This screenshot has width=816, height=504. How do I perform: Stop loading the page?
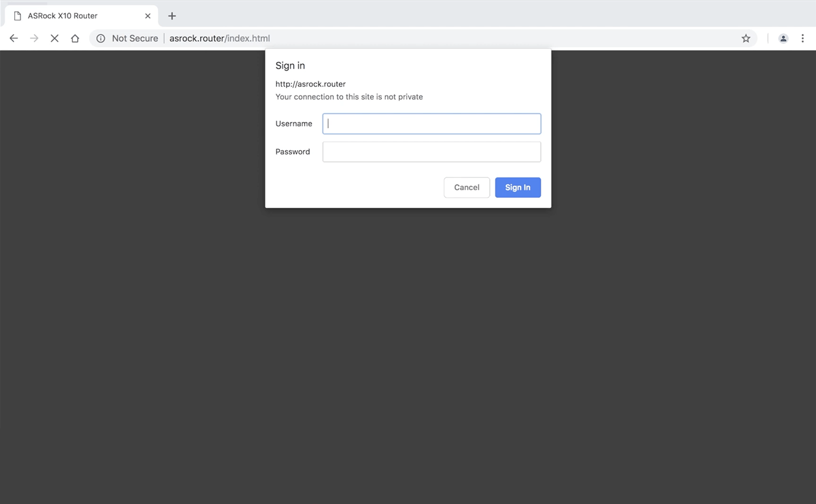pyautogui.click(x=54, y=38)
